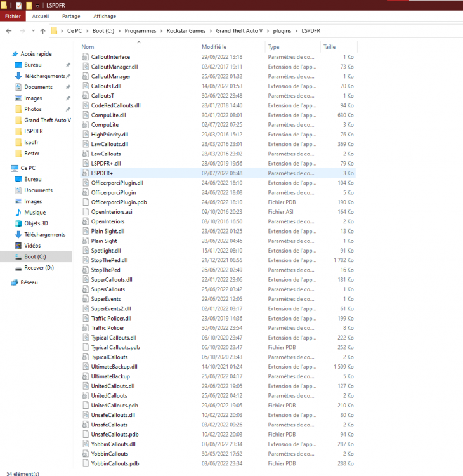Open pinned Documents in quick access

(38, 87)
